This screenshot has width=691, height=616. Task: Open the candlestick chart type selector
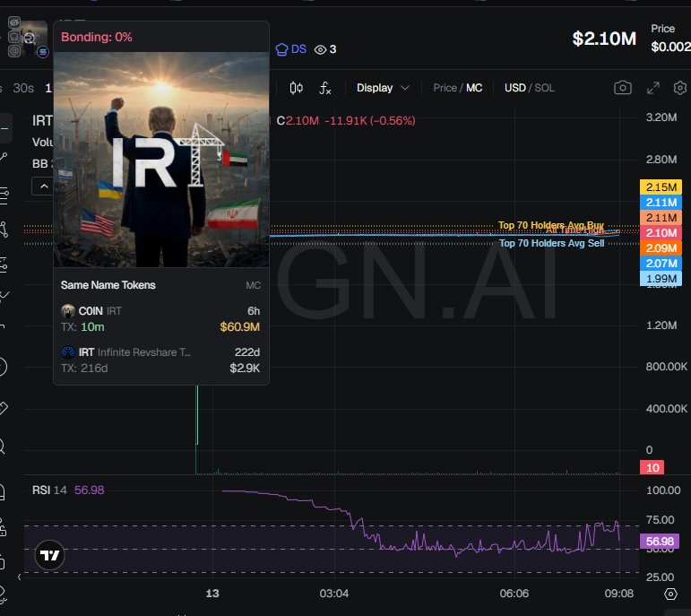coord(297,88)
